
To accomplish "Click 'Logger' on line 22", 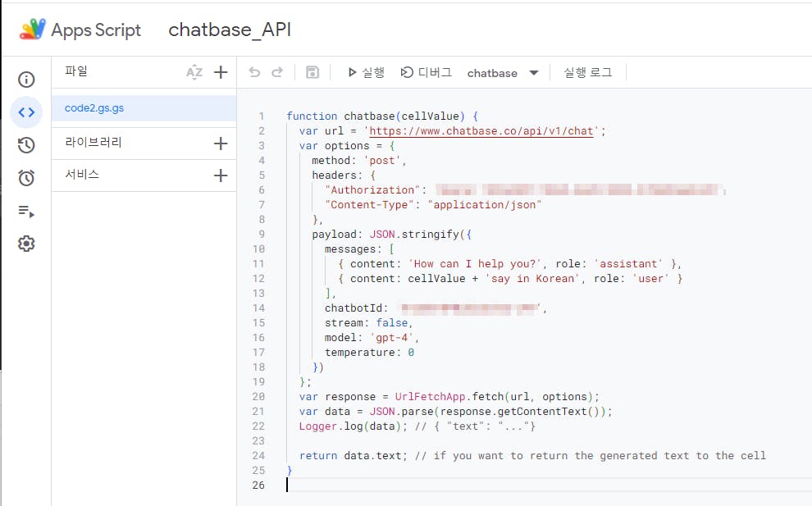I will (318, 426).
